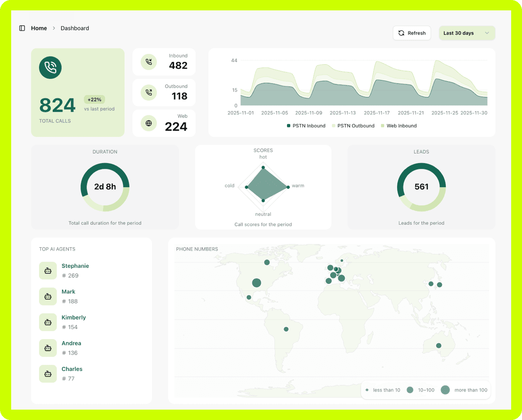Image resolution: width=522 pixels, height=420 pixels.
Task: Click the Australia map marker
Action: tap(439, 345)
